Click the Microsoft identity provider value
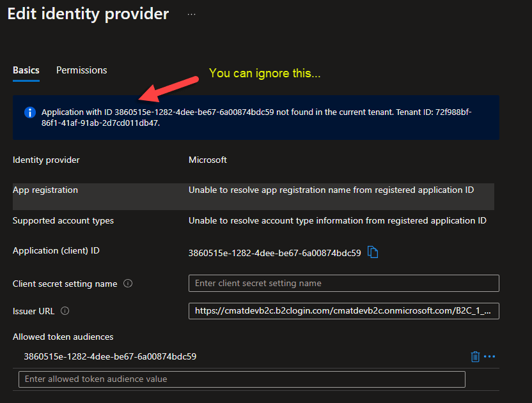 [208, 160]
